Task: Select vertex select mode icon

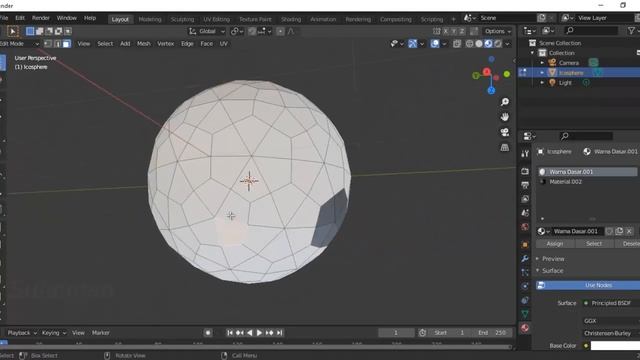Action: coord(48,44)
